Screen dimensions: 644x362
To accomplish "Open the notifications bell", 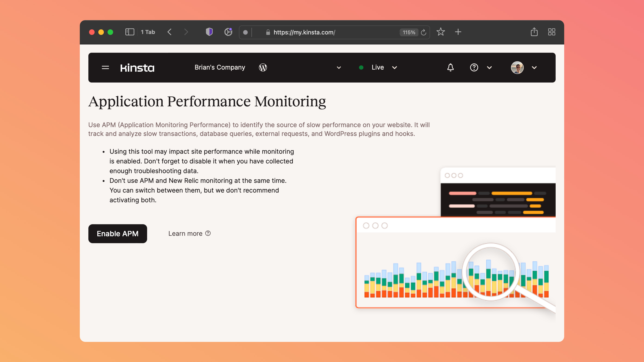I will pos(450,67).
